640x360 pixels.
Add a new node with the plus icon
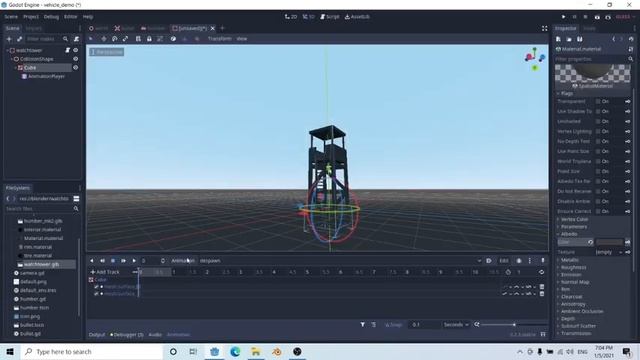click(x=9, y=39)
